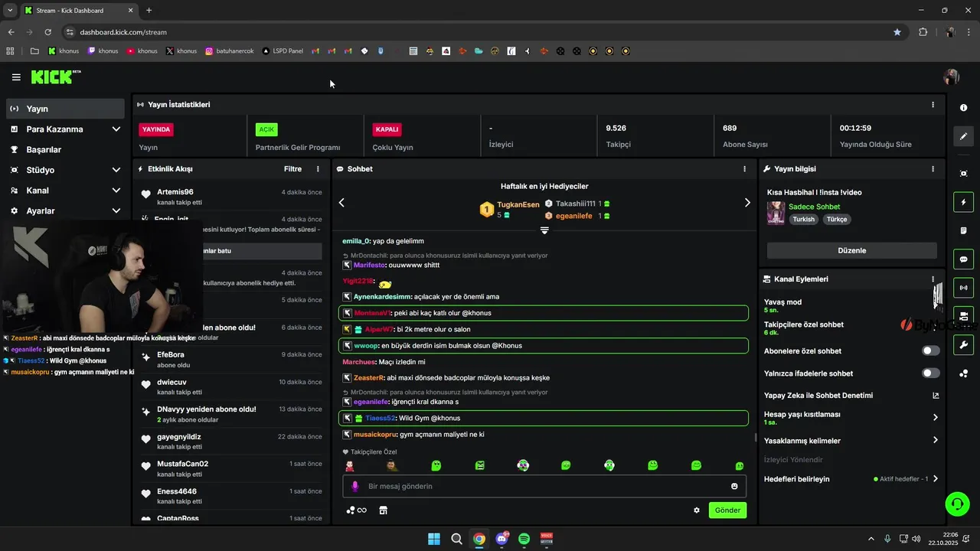The height and width of the screenshot is (551, 980).
Task: Open the new tab plus button in Chrome
Action: point(149,11)
